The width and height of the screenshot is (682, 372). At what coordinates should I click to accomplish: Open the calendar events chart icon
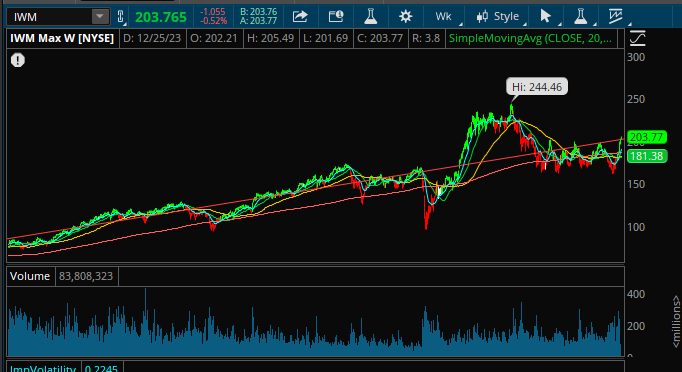click(x=336, y=17)
